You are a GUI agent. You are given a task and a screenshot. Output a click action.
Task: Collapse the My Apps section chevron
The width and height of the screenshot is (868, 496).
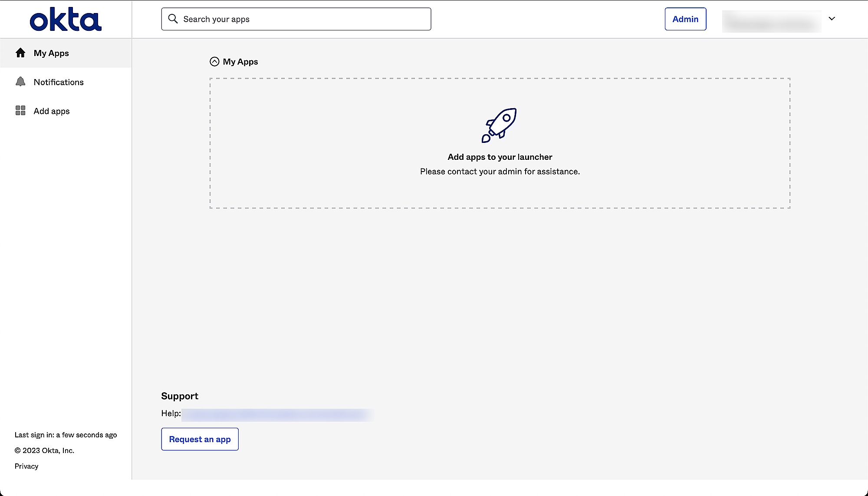pos(214,62)
